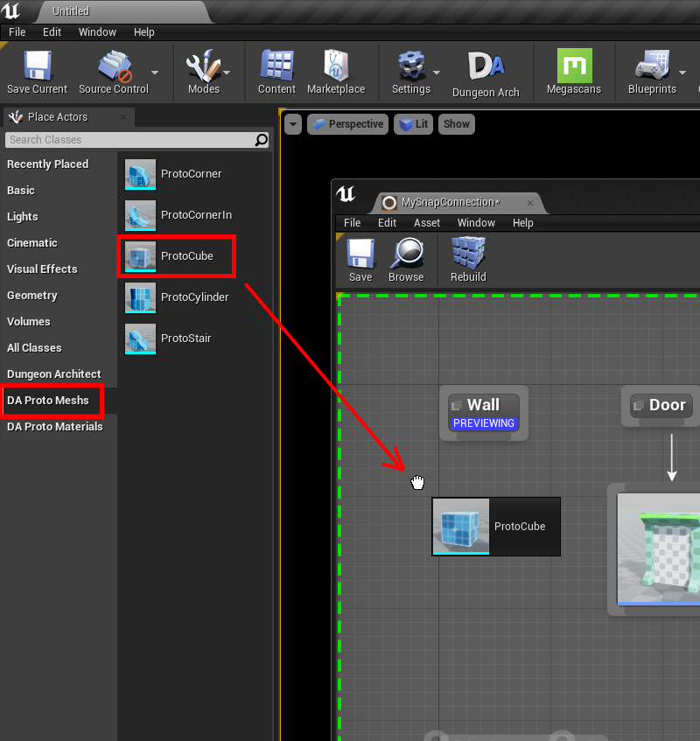The image size is (700, 741).
Task: Click the Save icon in MySnapConnection
Action: click(360, 254)
